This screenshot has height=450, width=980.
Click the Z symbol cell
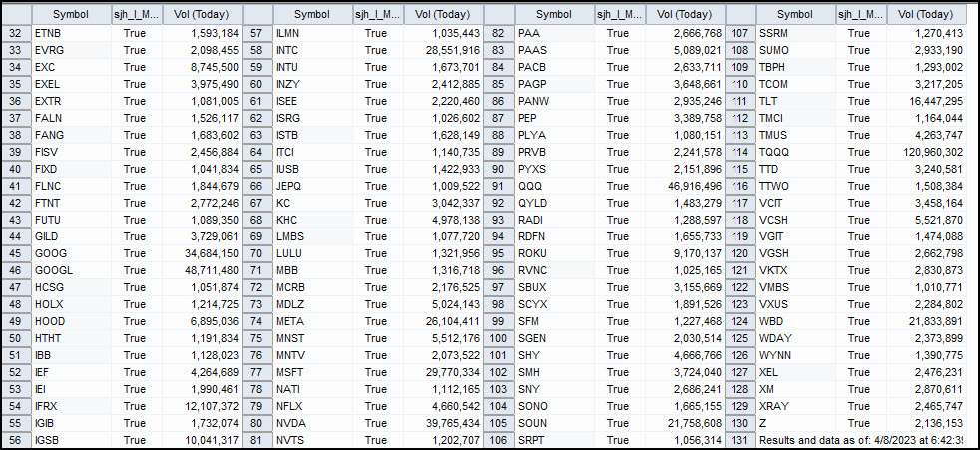click(795, 423)
